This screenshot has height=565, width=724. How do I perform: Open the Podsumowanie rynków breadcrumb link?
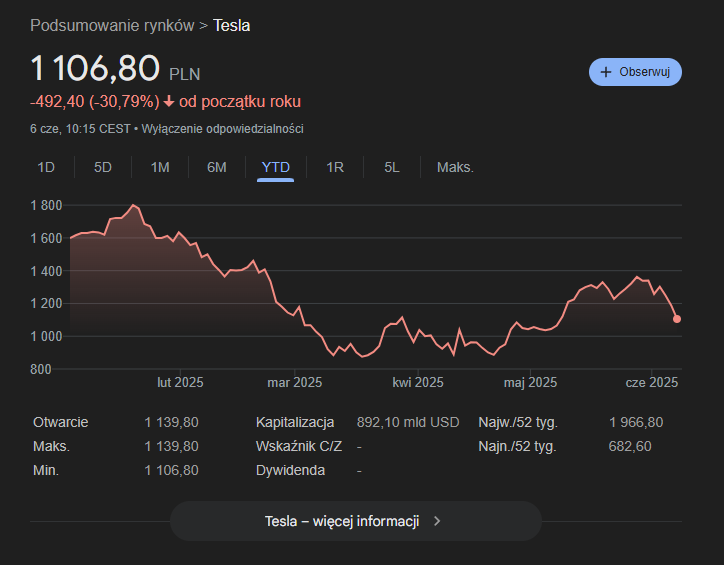[x=112, y=25]
